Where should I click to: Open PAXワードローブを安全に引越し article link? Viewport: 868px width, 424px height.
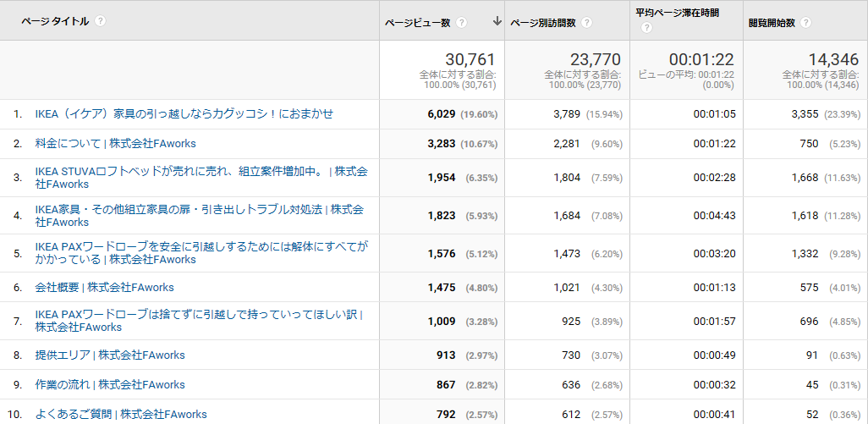point(201,253)
